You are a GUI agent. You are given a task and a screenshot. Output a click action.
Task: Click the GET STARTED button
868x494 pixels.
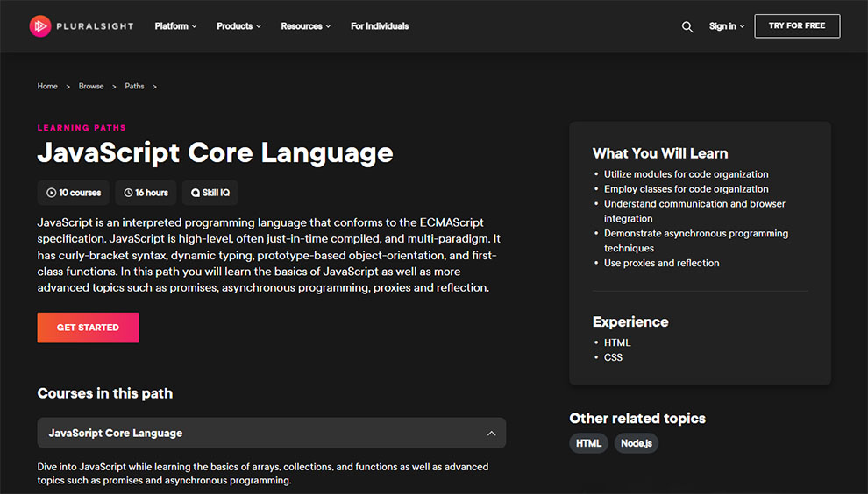tap(88, 328)
